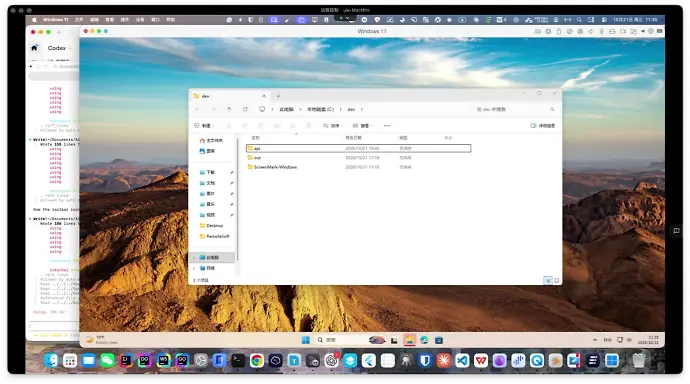Select the api folder row

(359, 148)
